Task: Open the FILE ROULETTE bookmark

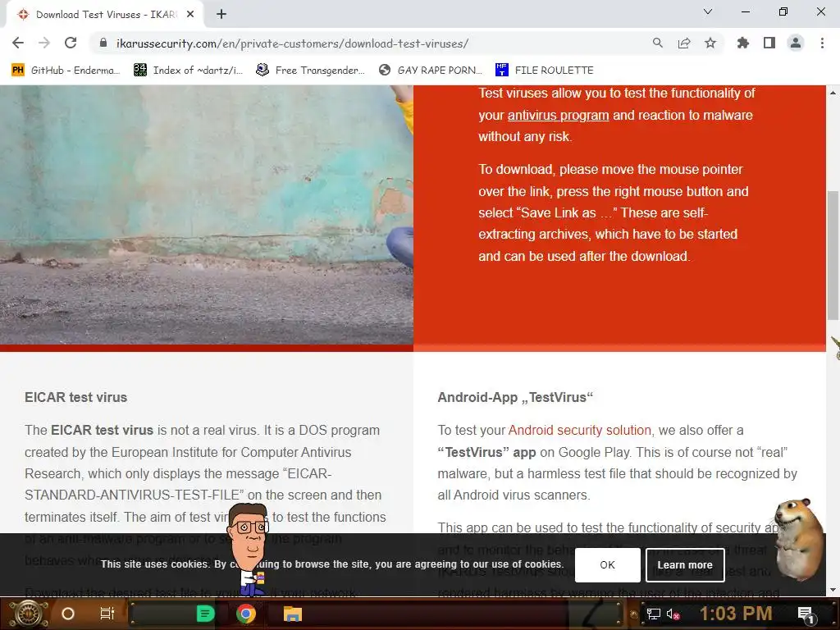Action: click(545, 71)
